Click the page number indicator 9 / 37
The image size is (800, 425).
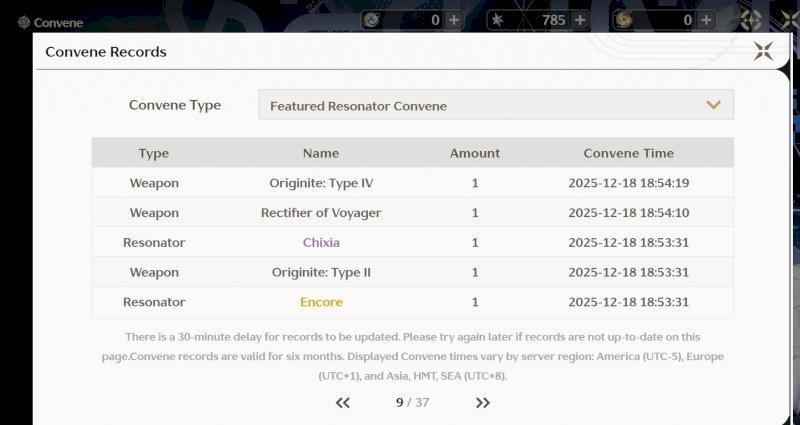[x=412, y=402]
